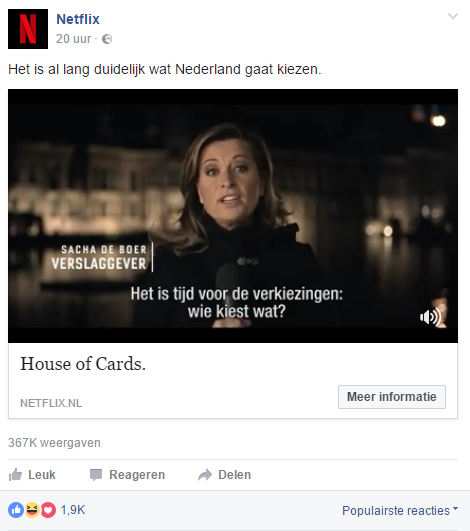
Task: Click the Netflix page name link
Action: point(78,19)
